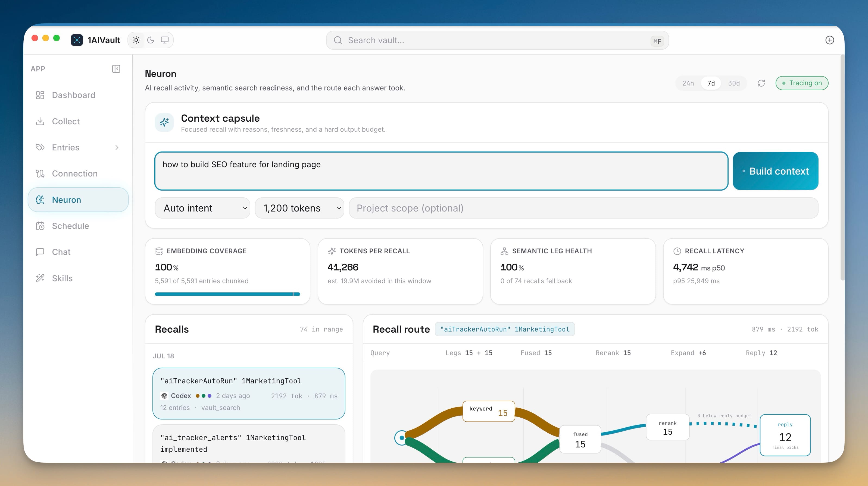The width and height of the screenshot is (868, 486).
Task: Click the macOS green fullscreen button
Action: 57,38
